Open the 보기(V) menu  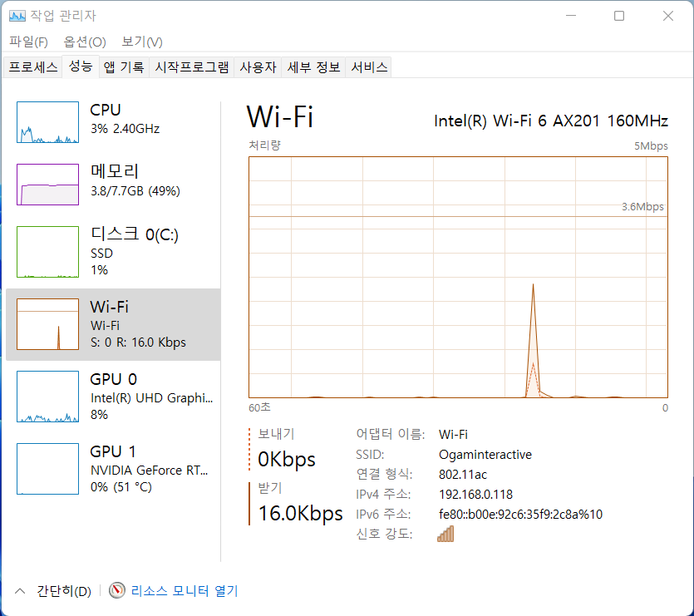click(x=142, y=42)
